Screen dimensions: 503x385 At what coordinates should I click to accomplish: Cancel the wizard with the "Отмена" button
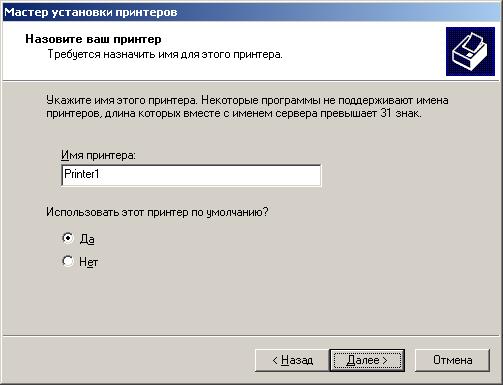click(x=452, y=360)
